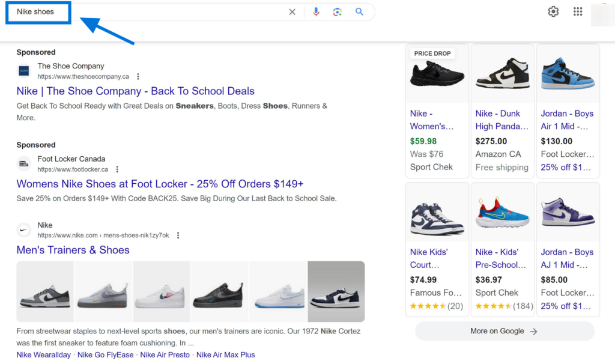This screenshot has height=364, width=615.
Task: Click the More on Google button
Action: pyautogui.click(x=503, y=331)
